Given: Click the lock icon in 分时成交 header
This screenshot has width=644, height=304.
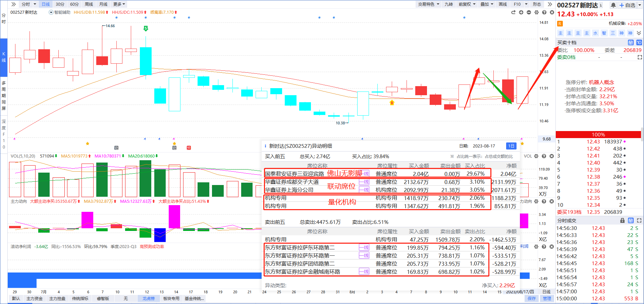Looking at the screenshot, I should click(623, 221).
